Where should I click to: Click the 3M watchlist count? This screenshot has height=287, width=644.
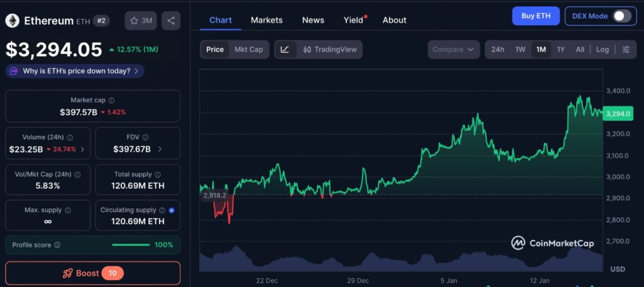(x=147, y=21)
